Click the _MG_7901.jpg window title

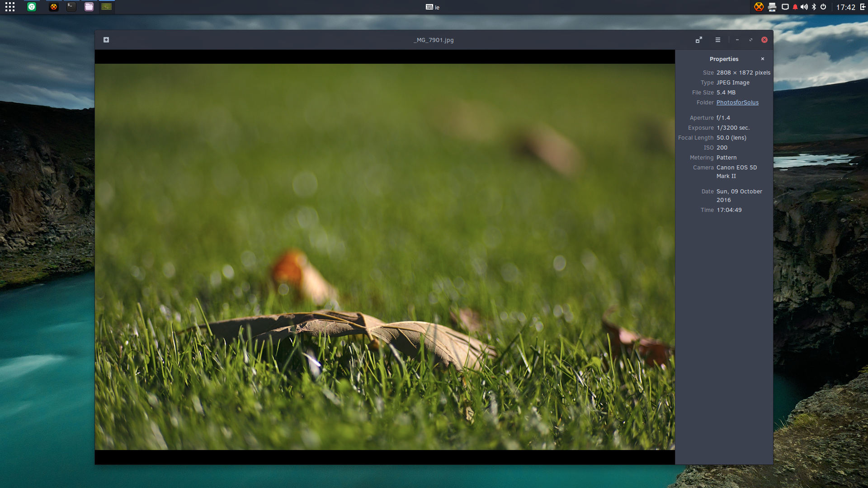point(434,40)
